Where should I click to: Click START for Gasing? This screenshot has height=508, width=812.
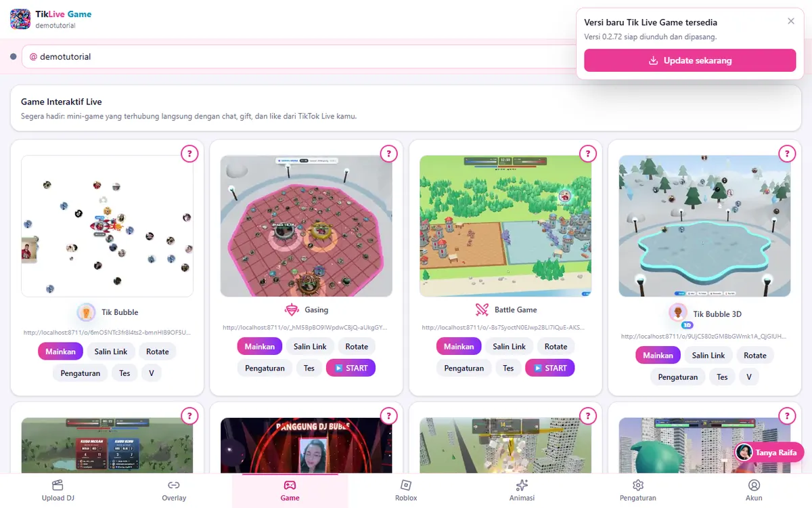pos(351,368)
